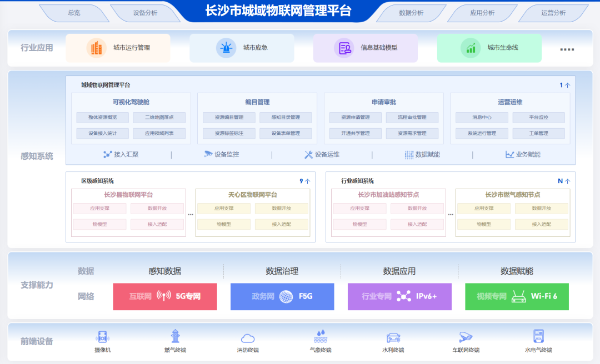The height and width of the screenshot is (364, 600).
Task: Open the 资源编目管理 button
Action: coord(229,118)
